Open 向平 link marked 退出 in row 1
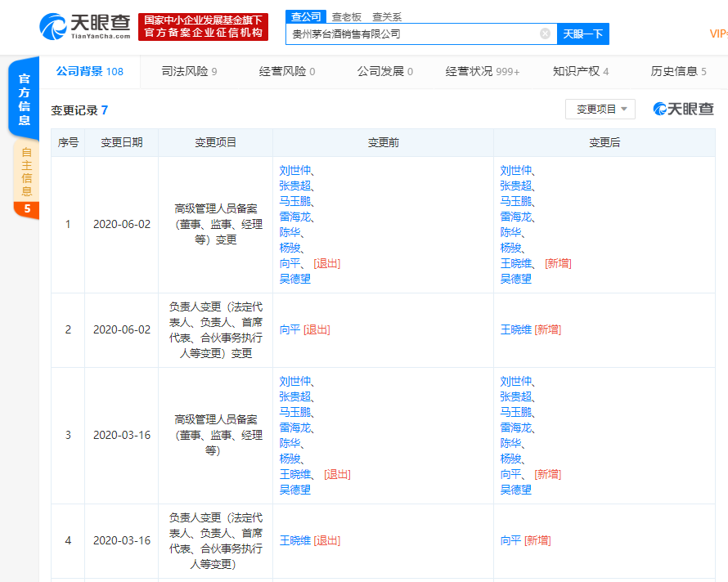This screenshot has height=582, width=728. click(x=290, y=263)
